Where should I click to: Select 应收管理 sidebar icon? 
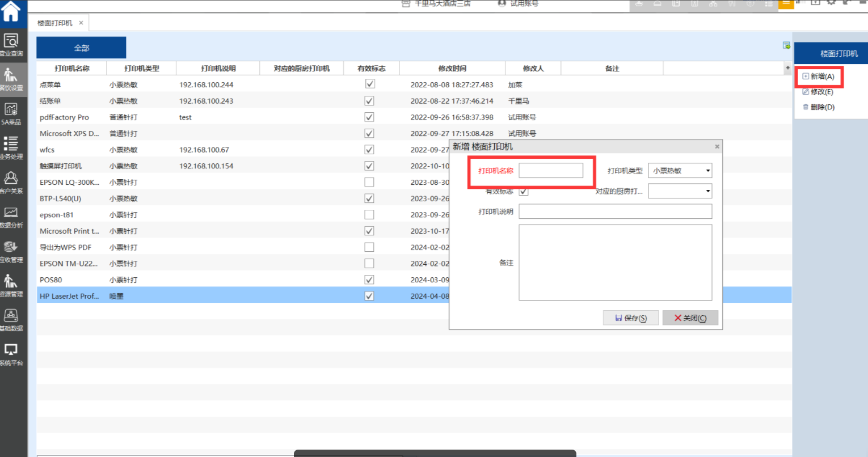pos(11,251)
